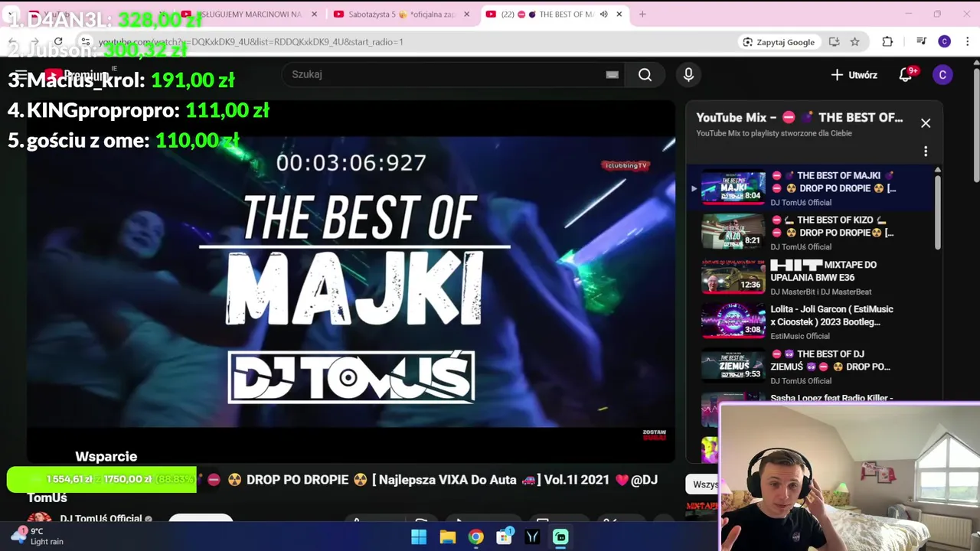Open the on-screen keyboard icon in search
This screenshot has width=980, height=551.
tap(612, 74)
